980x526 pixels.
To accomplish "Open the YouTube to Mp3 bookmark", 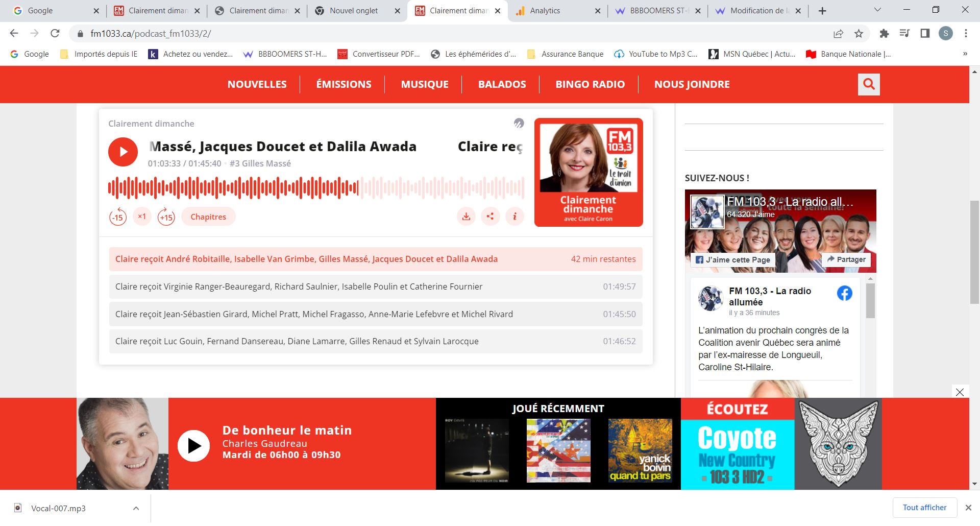I will point(656,54).
